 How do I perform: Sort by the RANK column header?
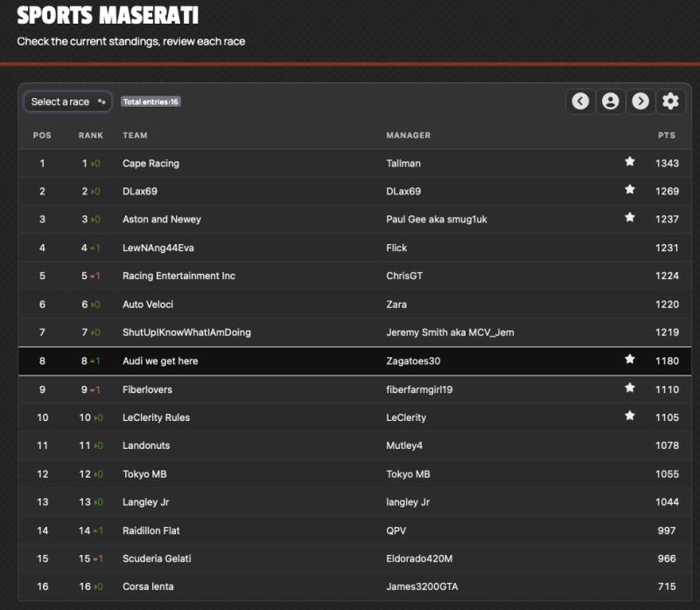[91, 136]
